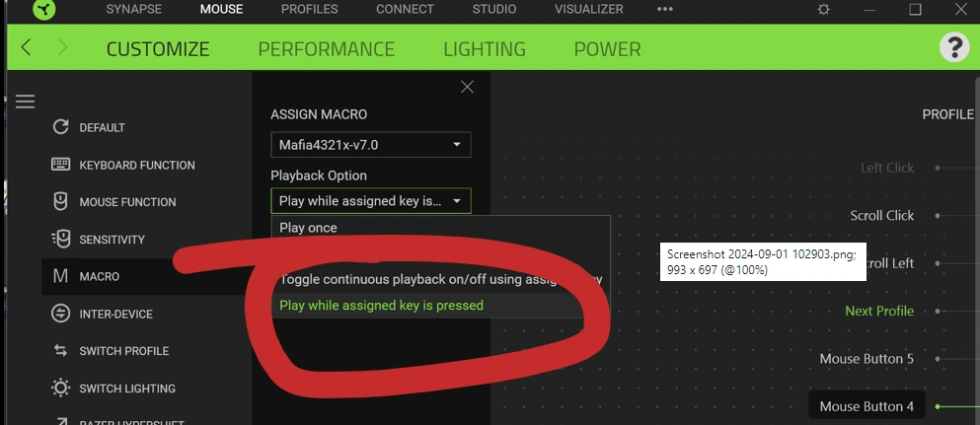The width and height of the screenshot is (980, 425).
Task: Close the Assign Macro panel
Action: [x=467, y=88]
